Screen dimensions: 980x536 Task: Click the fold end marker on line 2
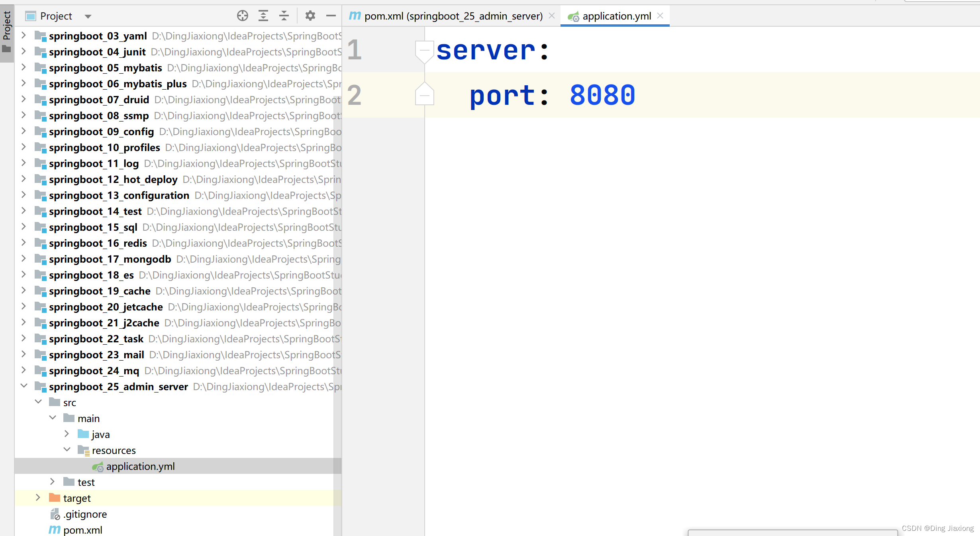tap(425, 94)
